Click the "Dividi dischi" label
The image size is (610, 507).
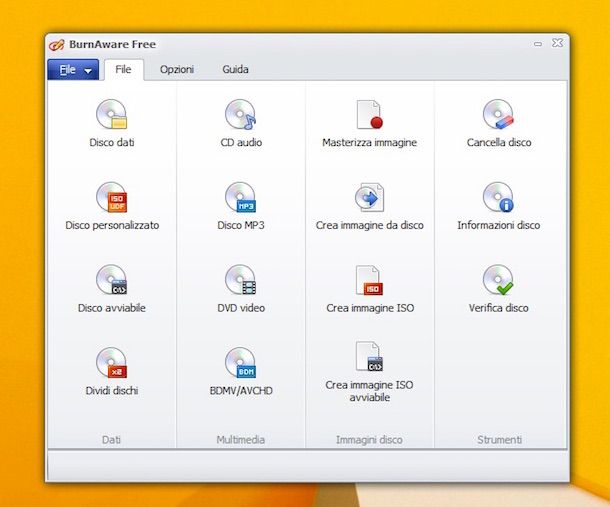112,391
